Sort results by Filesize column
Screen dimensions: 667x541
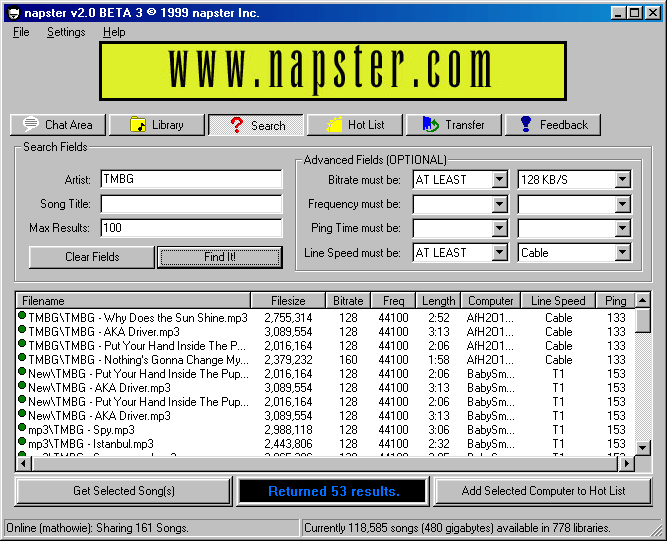[x=288, y=301]
